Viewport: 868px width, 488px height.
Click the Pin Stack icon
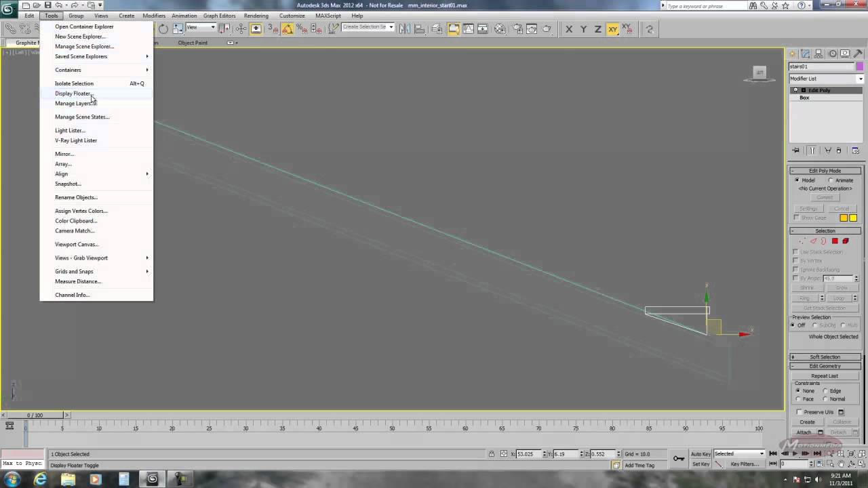point(796,150)
